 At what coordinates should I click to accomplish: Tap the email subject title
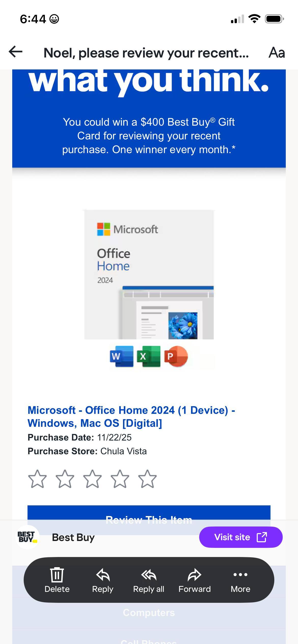tap(146, 53)
